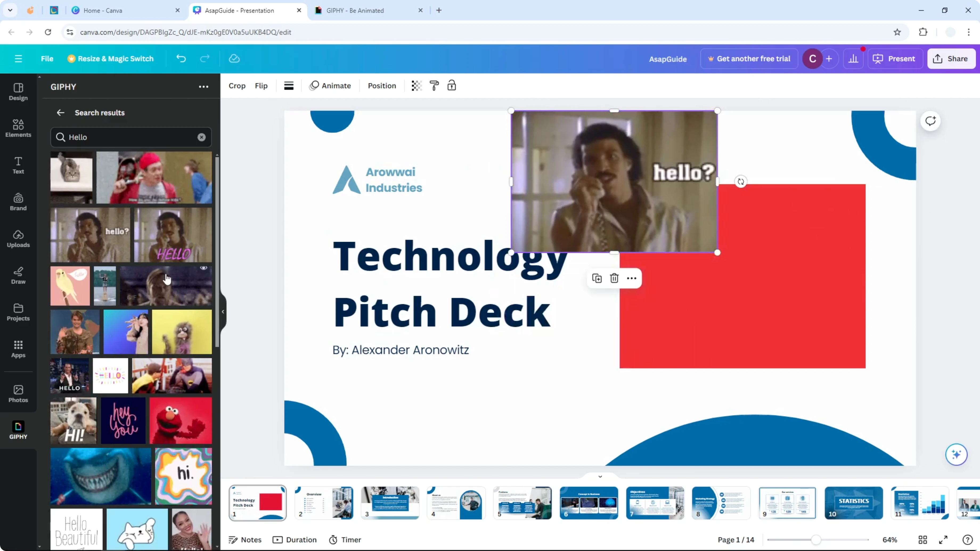Screen dimensions: 980x551
Task: Lock the selected GIF element
Action: (452, 85)
